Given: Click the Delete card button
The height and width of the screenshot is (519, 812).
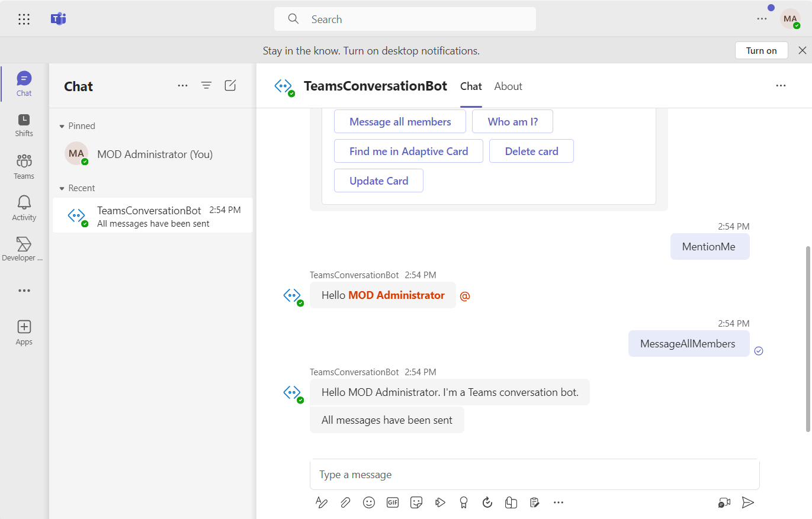Looking at the screenshot, I should click(x=531, y=151).
